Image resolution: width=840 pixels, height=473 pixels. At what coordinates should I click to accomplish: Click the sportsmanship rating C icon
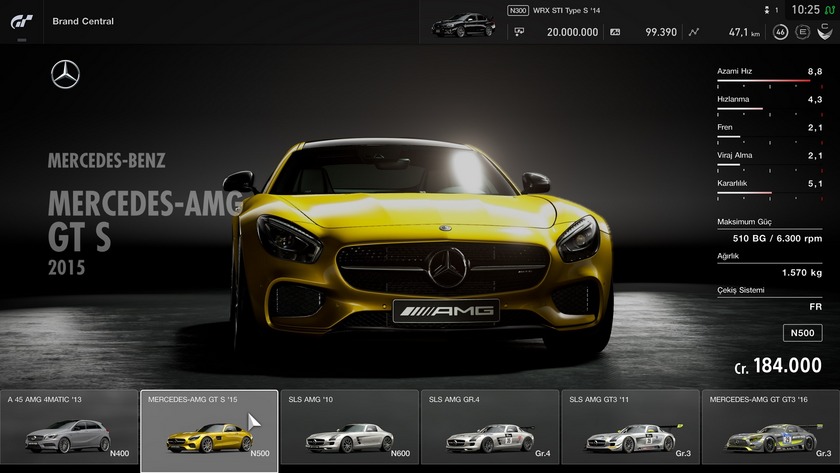pyautogui.click(x=823, y=32)
